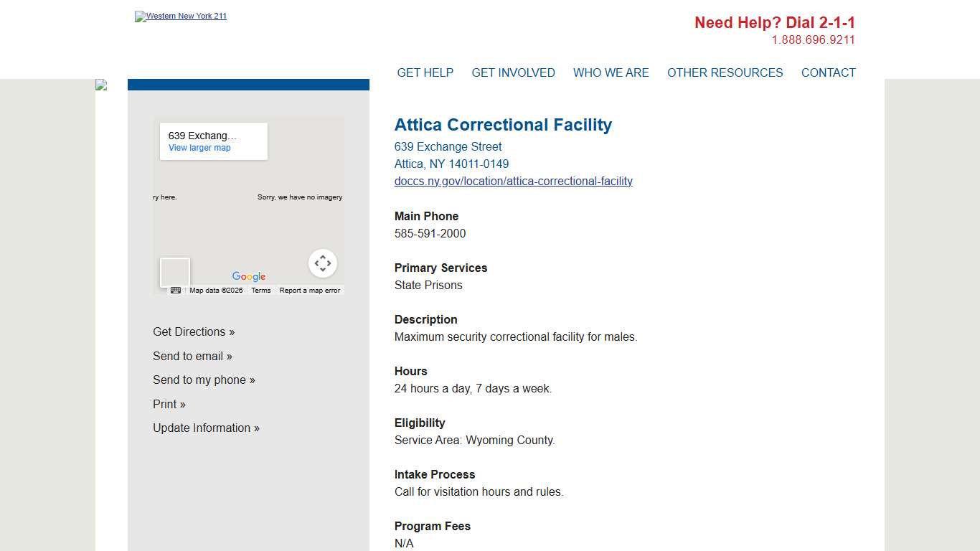Screen dimensions: 980x551
Task: Click the Western New York 211 logo
Action: coord(181,17)
